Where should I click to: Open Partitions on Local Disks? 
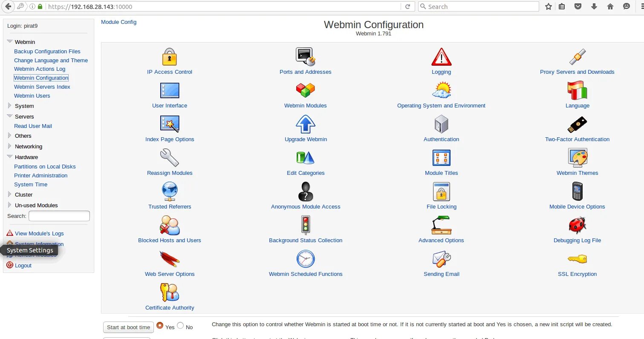(x=45, y=166)
